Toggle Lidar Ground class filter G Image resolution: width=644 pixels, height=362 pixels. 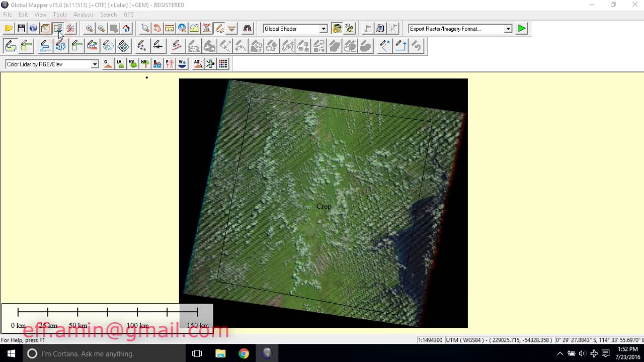pyautogui.click(x=108, y=64)
